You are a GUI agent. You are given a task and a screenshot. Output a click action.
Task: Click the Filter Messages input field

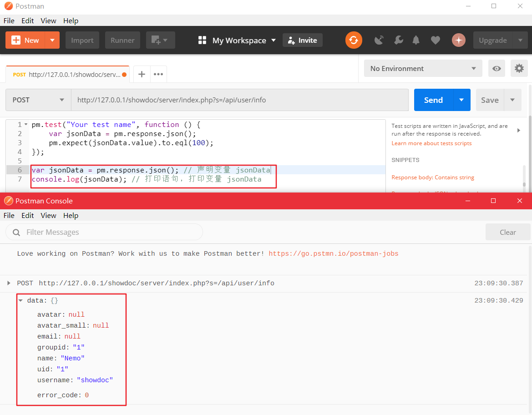(104, 232)
